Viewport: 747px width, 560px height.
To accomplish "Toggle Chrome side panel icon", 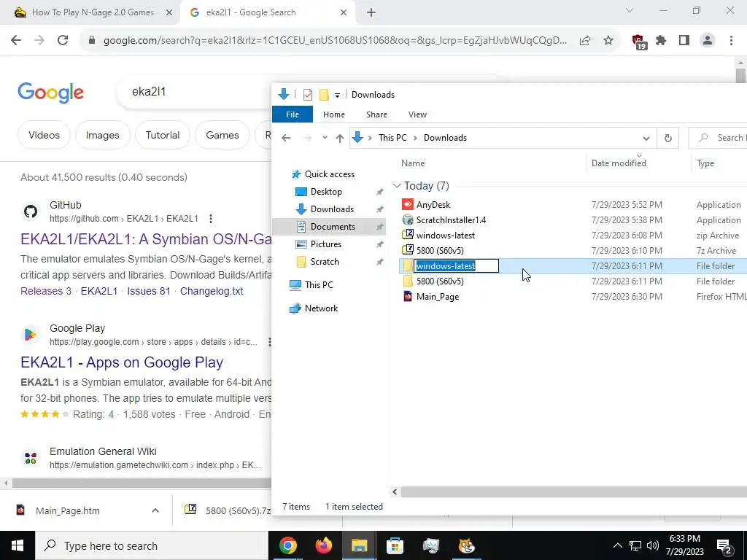I will click(684, 41).
